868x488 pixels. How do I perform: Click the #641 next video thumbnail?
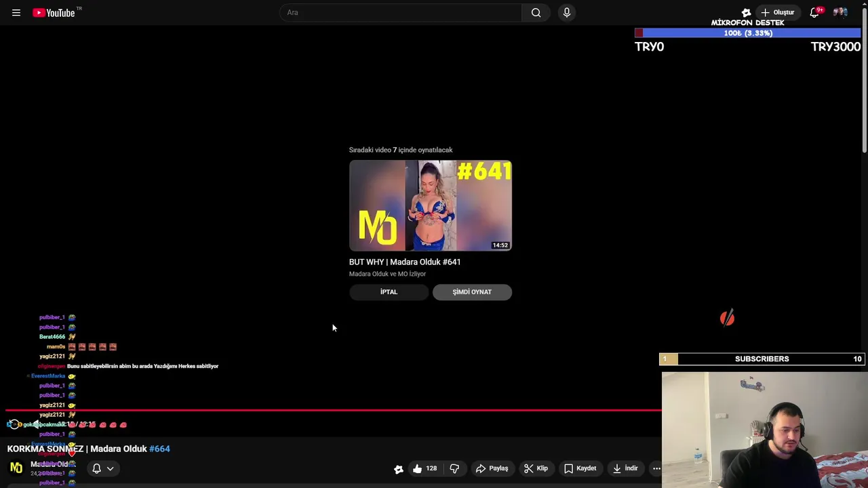coord(431,205)
